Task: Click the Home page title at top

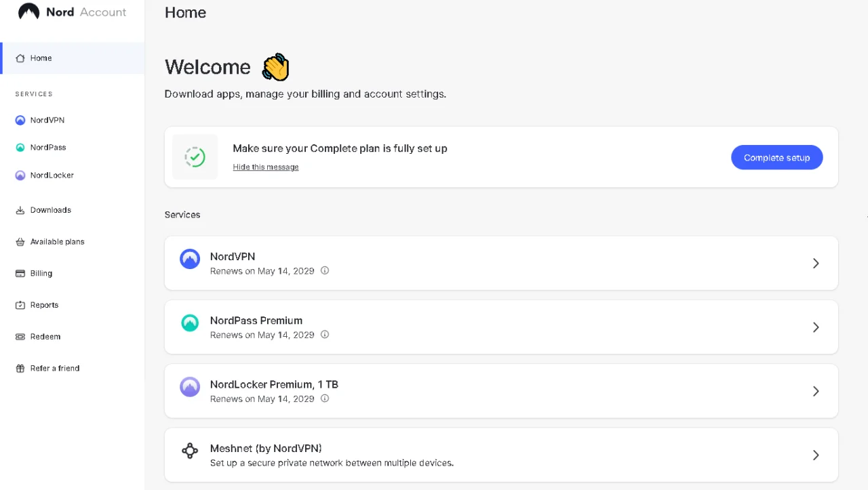Action: tap(185, 12)
